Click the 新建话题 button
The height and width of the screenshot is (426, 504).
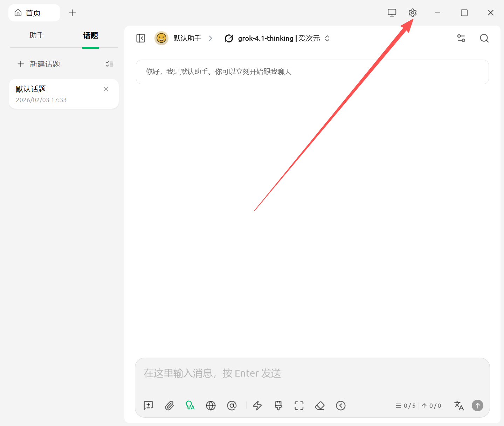tap(39, 64)
